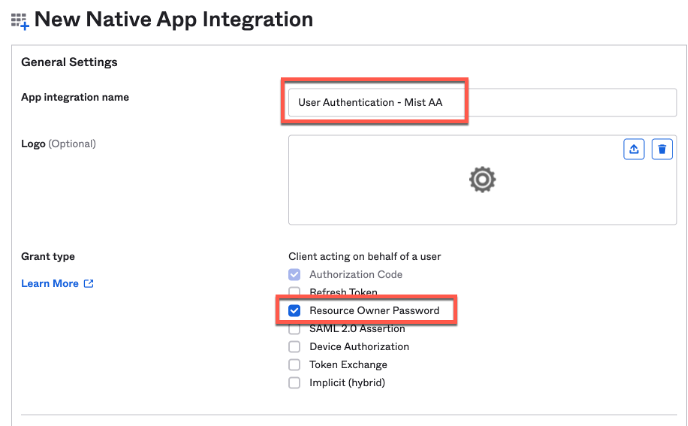Click the General Settings section heading

tap(69, 62)
